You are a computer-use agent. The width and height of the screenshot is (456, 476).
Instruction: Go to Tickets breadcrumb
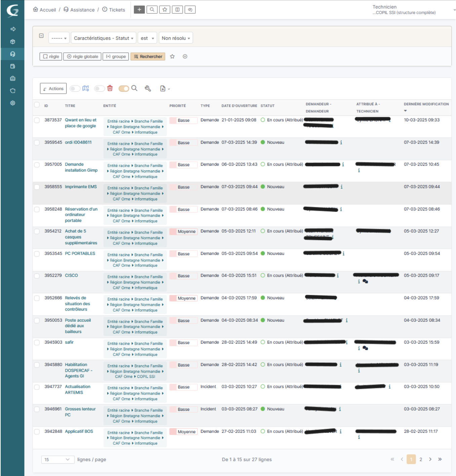coord(114,10)
